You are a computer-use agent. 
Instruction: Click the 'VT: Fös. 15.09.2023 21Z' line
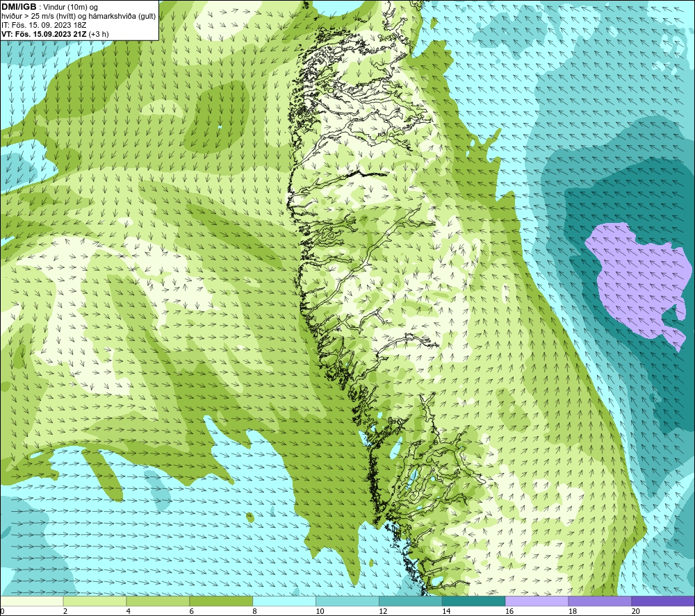click(x=55, y=34)
